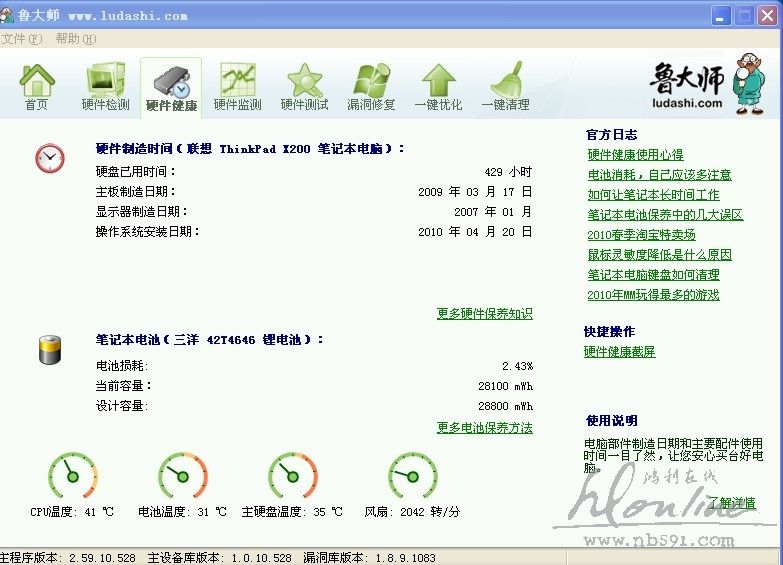Launch 一键清理 broom cleanup icon

coord(507,86)
